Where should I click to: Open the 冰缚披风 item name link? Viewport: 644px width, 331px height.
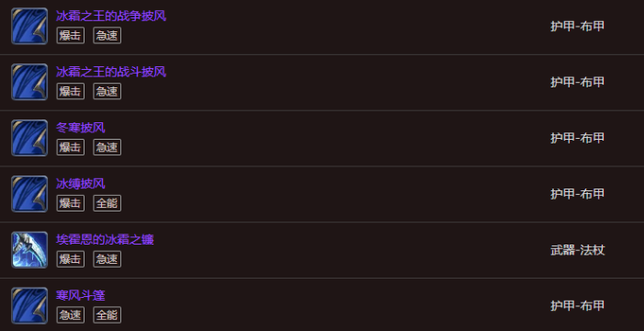81,184
